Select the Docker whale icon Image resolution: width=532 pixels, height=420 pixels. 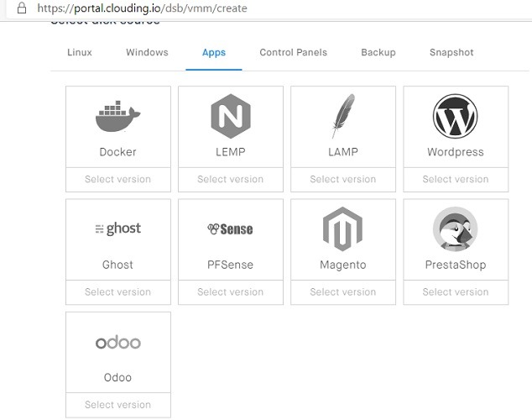tap(117, 116)
